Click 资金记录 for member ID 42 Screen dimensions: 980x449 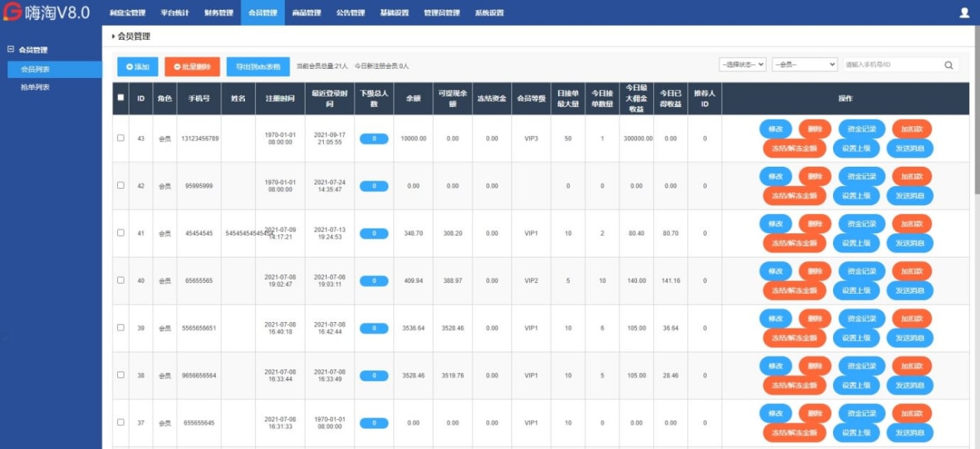pos(861,177)
